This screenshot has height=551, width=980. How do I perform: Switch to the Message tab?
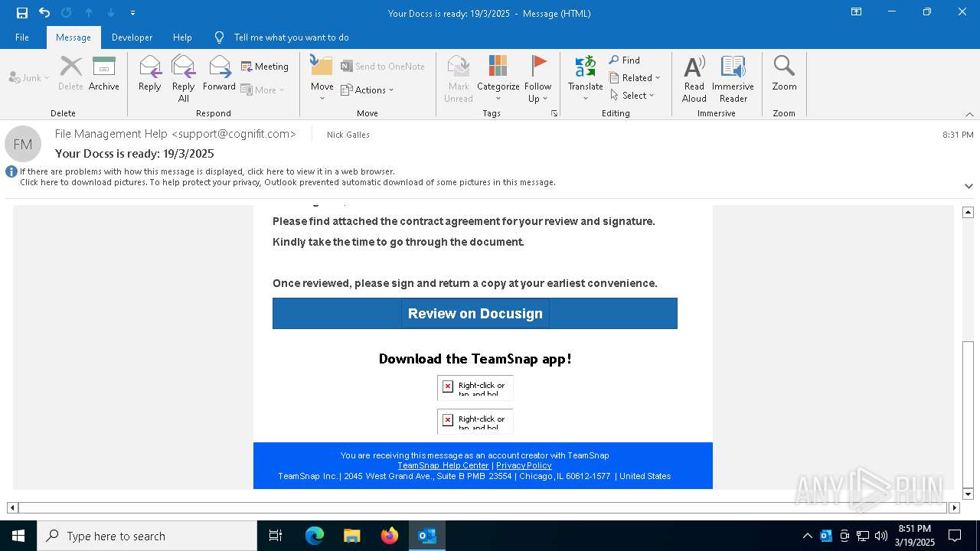tap(73, 37)
